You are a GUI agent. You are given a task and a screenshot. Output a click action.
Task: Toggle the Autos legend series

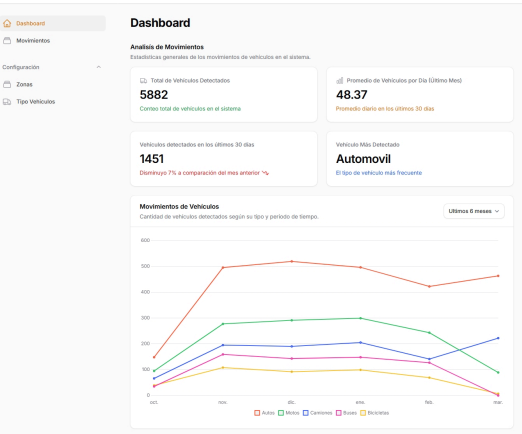tap(264, 413)
